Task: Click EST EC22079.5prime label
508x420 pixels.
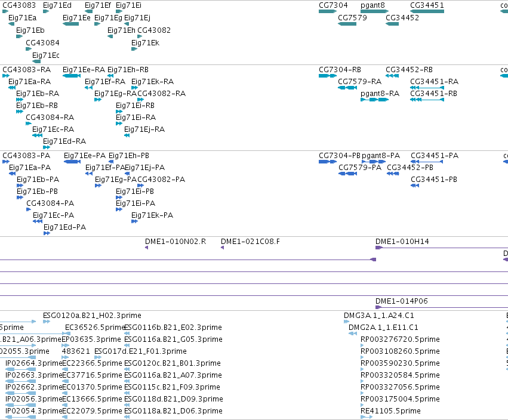Action: (92, 411)
